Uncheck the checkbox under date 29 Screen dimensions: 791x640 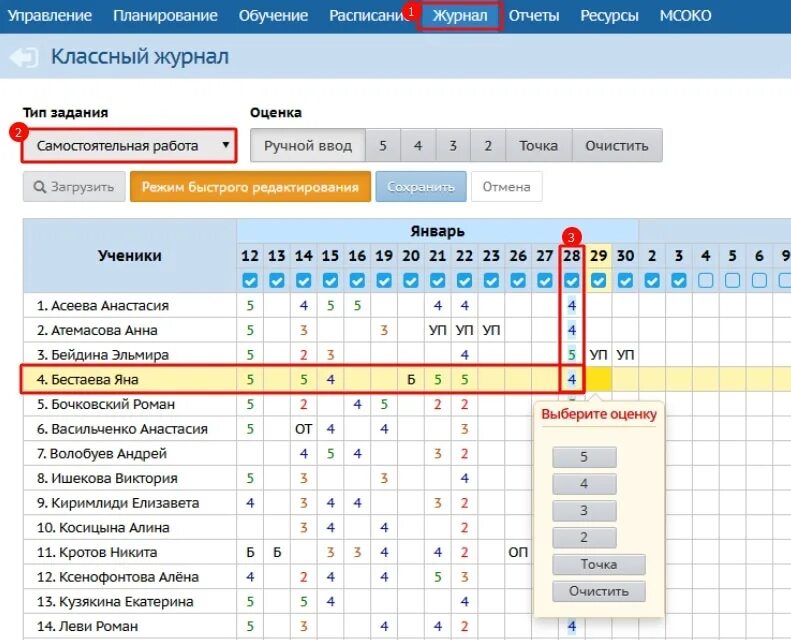[599, 280]
